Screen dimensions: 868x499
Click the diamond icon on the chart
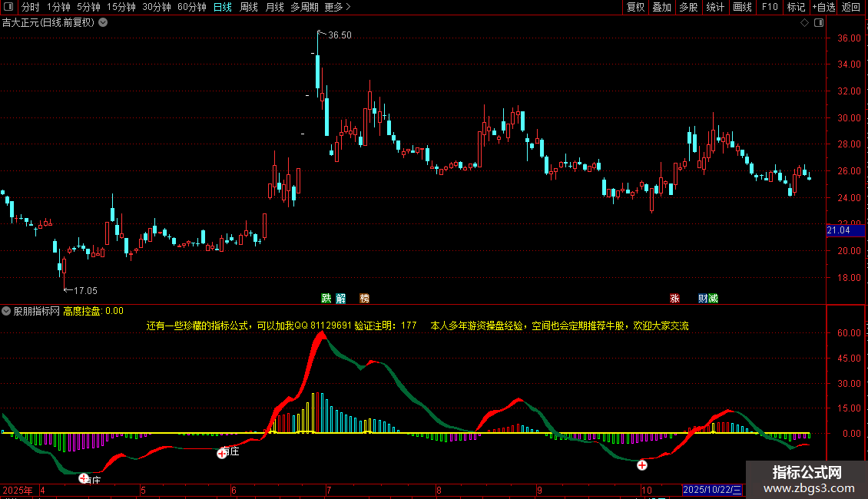[805, 23]
